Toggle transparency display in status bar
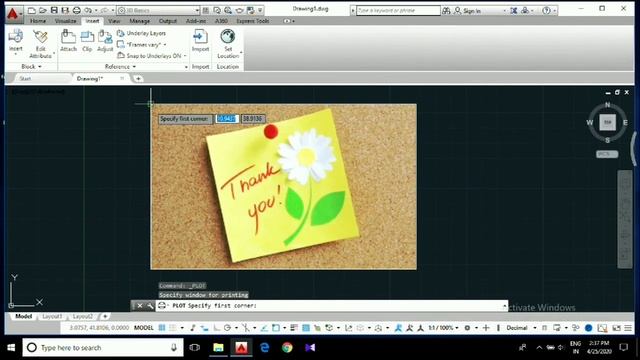The image size is (640, 360). click(306, 328)
